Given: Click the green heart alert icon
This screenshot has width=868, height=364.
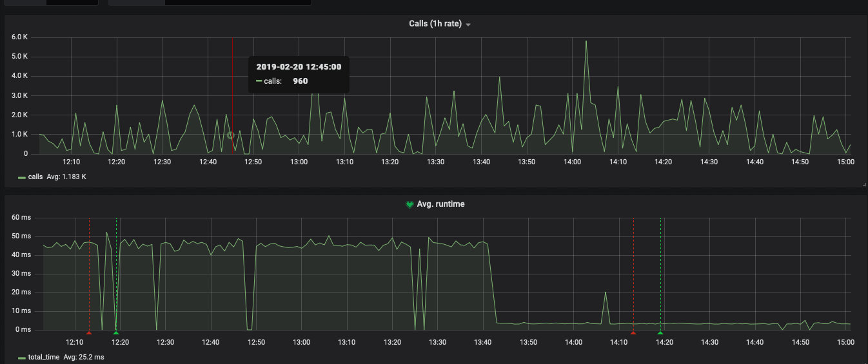Looking at the screenshot, I should [409, 204].
